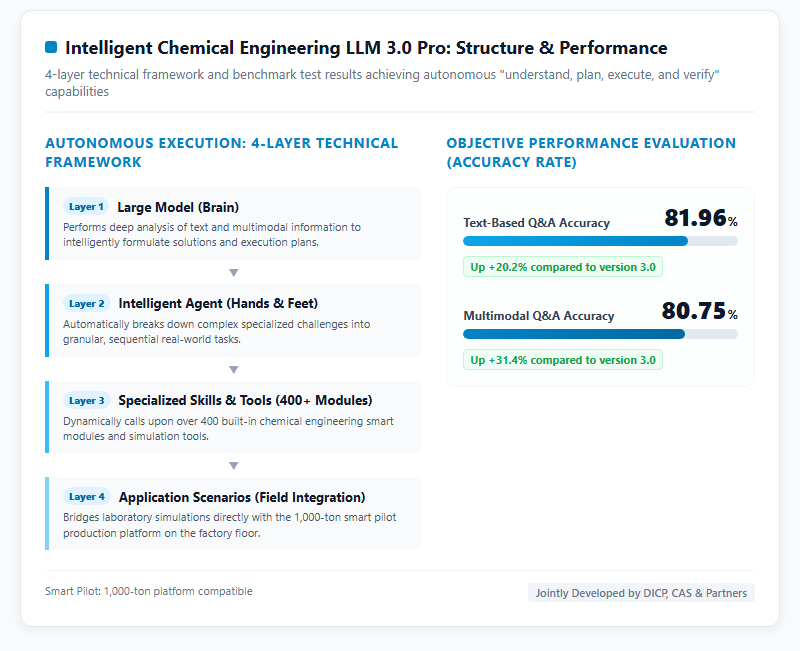
Task: Click the description "Automatically breaks down complex specialized challenges"
Action: point(217,332)
